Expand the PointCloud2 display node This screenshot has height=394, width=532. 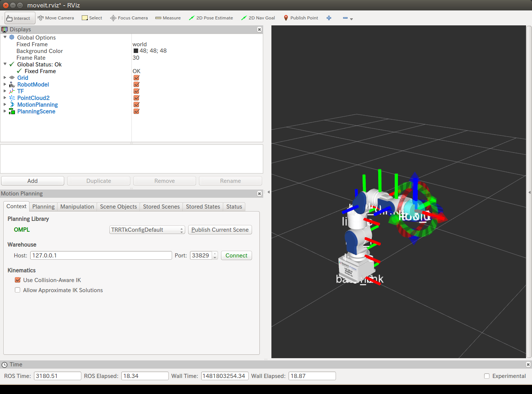[x=5, y=98]
